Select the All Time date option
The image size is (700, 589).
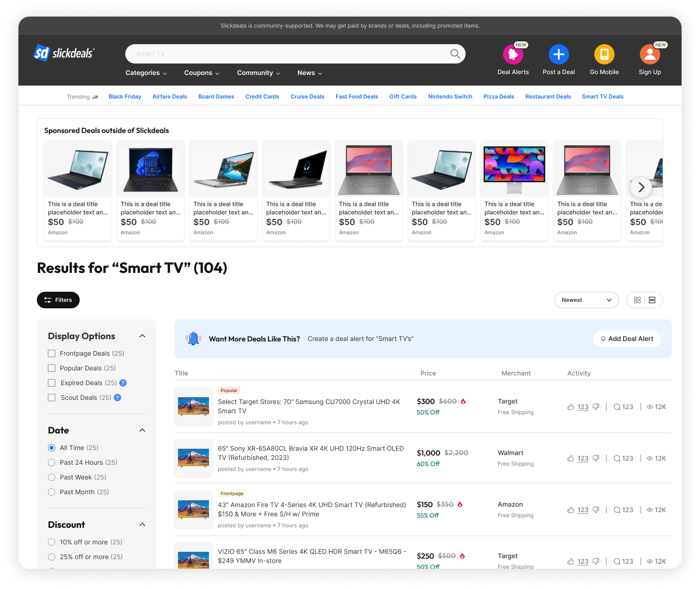click(52, 448)
